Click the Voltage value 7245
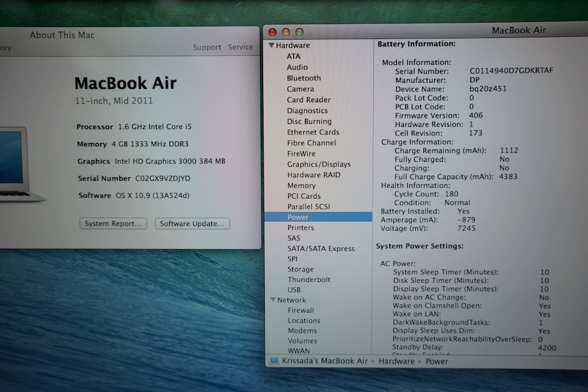Image resolution: width=588 pixels, height=392 pixels. click(466, 228)
